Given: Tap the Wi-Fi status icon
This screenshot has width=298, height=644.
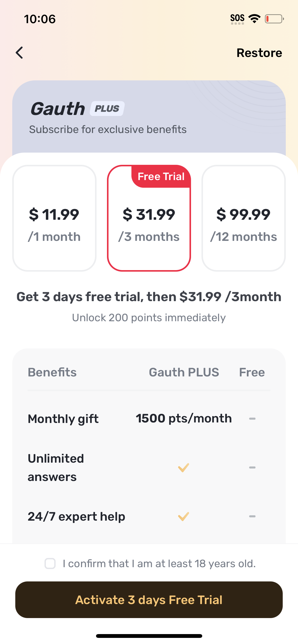Looking at the screenshot, I should (x=254, y=19).
